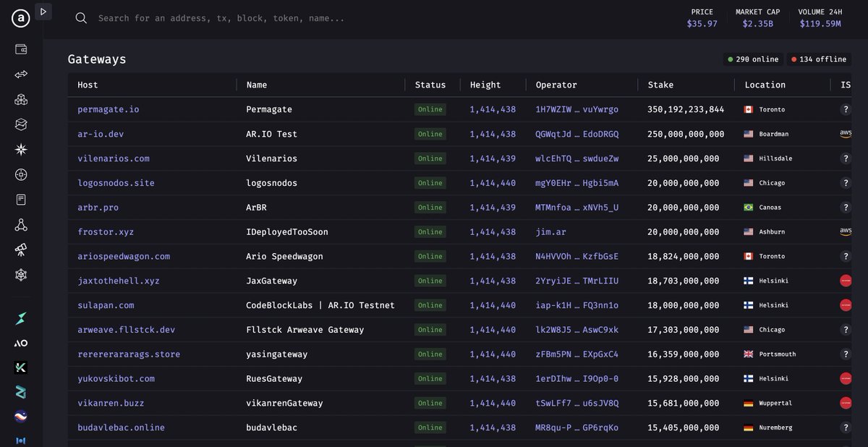Open the budavlebac.online host link

tap(121, 427)
